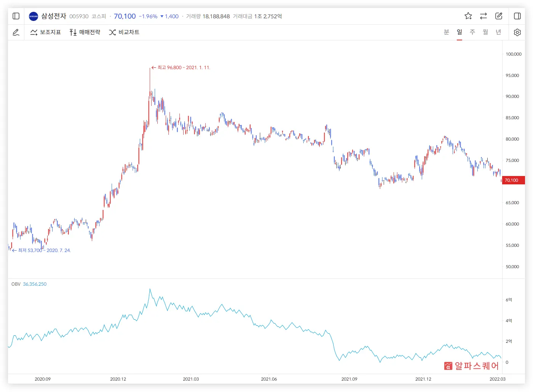Add stock to favorites with star icon

coord(468,16)
